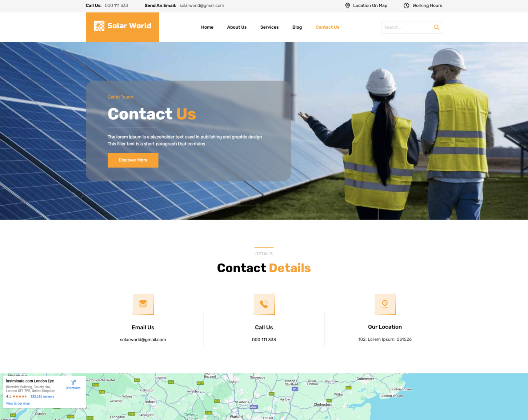Click the Working Hours link
This screenshot has width=528, height=420.
[427, 5]
